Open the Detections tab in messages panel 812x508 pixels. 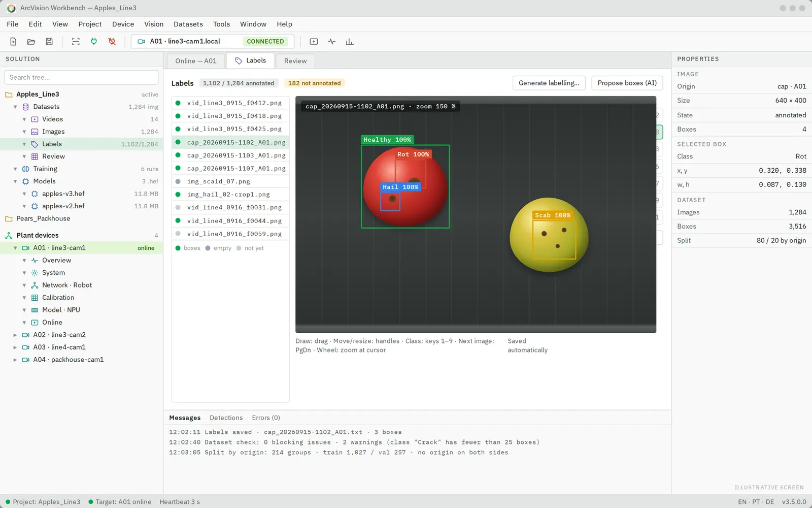pyautogui.click(x=226, y=418)
